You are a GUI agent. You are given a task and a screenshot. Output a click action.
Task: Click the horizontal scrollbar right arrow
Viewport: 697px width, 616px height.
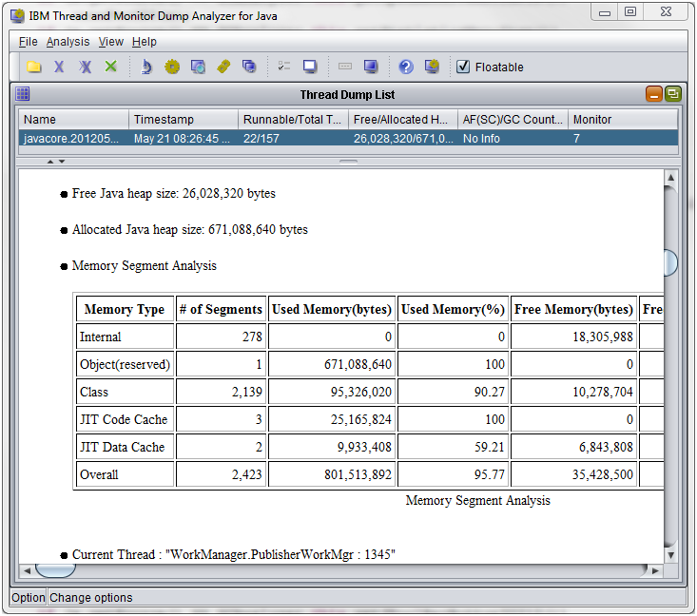653,570
